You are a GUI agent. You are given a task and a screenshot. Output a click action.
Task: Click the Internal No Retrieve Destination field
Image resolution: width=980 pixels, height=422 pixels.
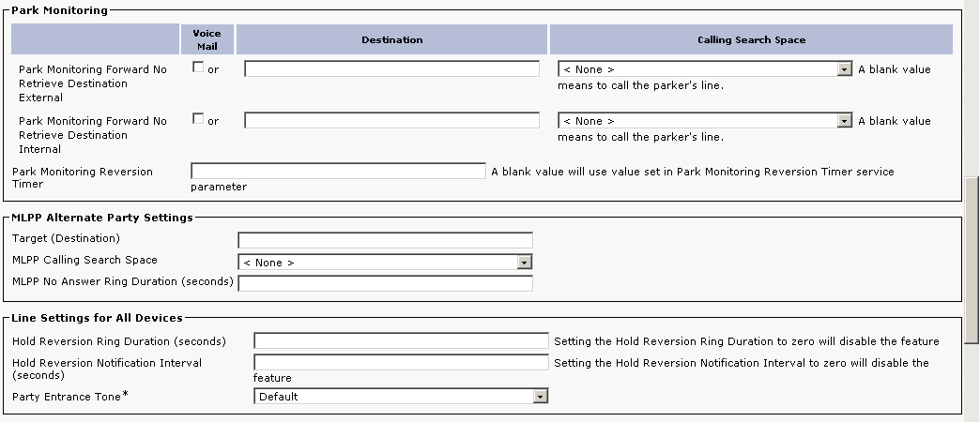tap(391, 120)
